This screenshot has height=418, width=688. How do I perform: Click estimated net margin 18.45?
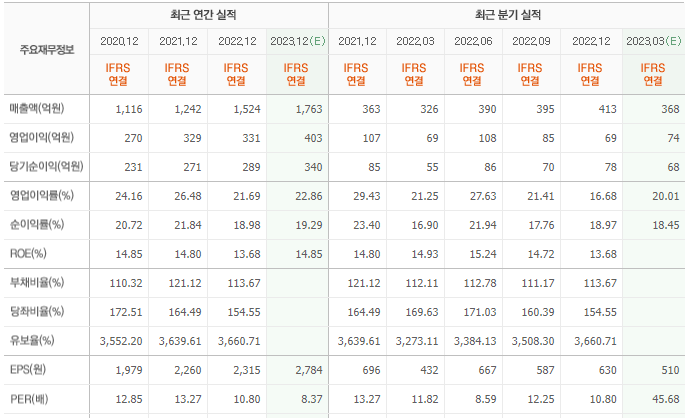666,225
